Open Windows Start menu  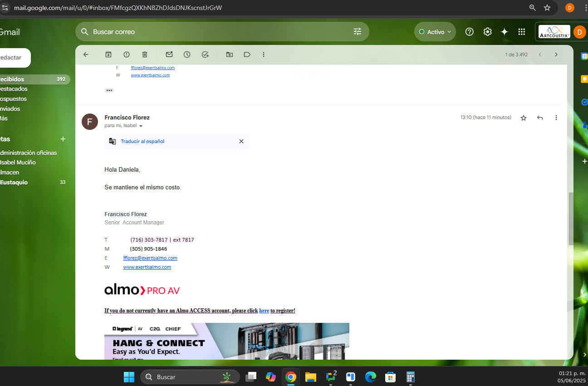coord(129,377)
